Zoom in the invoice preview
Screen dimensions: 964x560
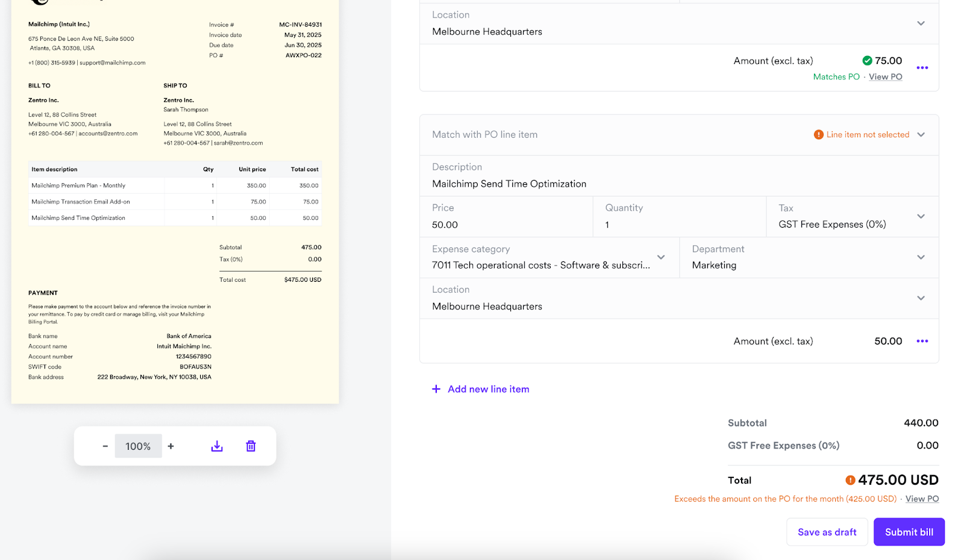171,446
